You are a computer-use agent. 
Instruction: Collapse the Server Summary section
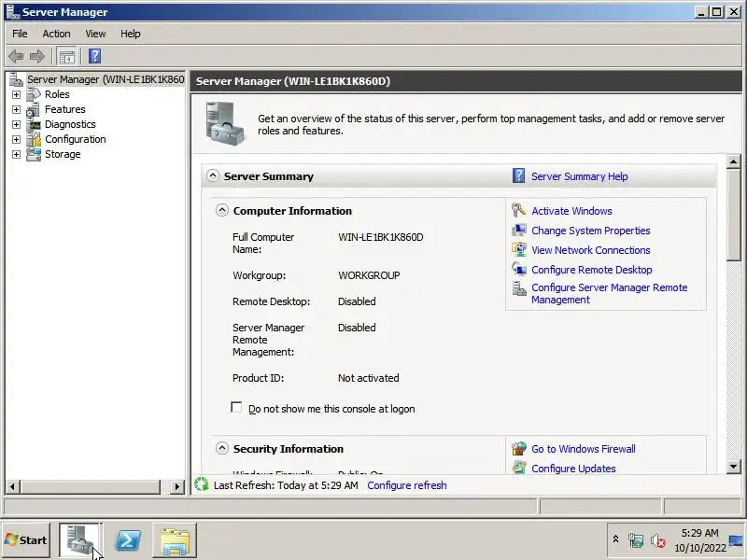click(x=213, y=175)
